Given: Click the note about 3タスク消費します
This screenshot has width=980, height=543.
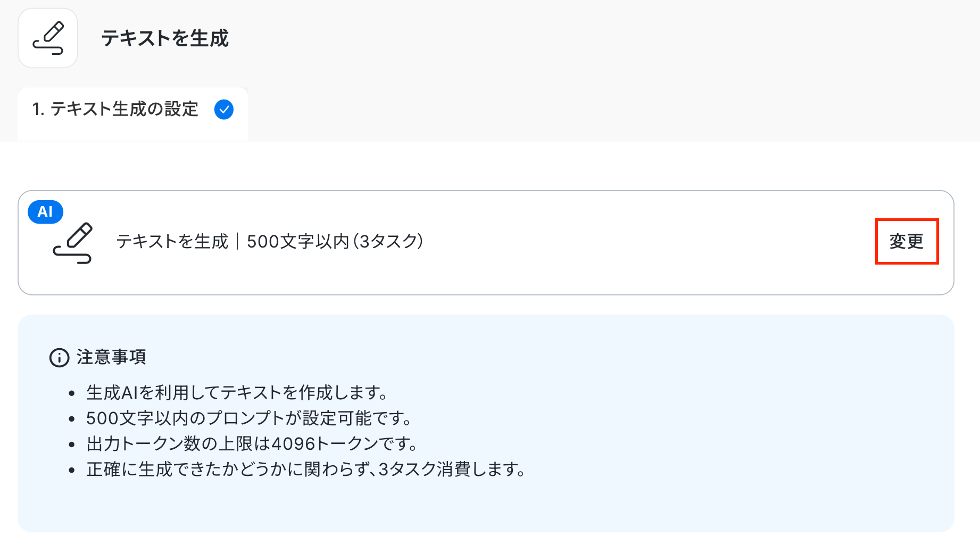Looking at the screenshot, I should click(x=306, y=470).
